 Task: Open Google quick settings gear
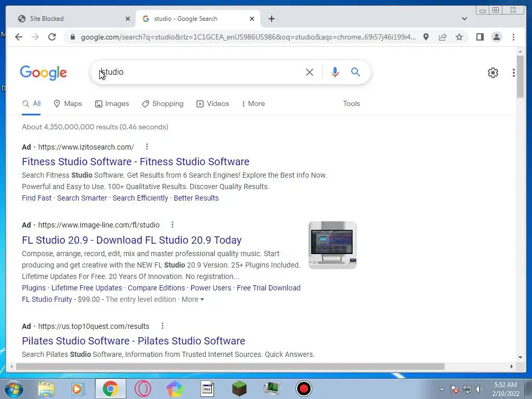[x=493, y=73]
